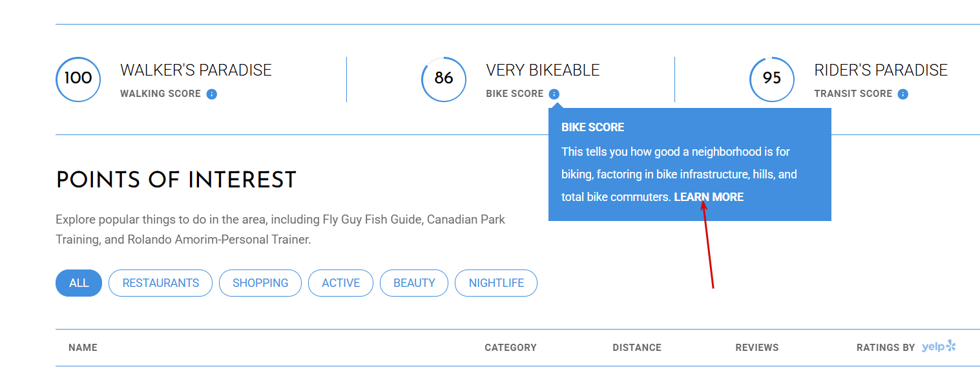The image size is (980, 369).
Task: Click the Walking Score info icon
Action: pos(212,94)
